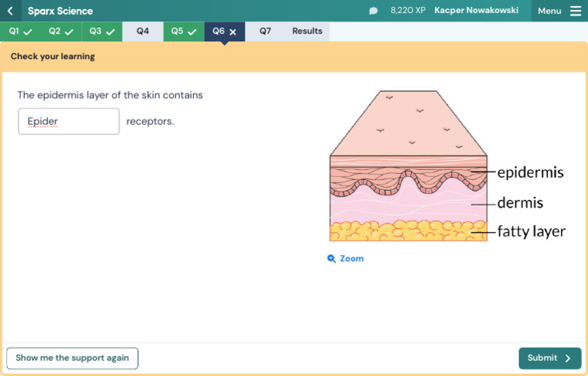Click the question text about the epidermis layer

110,95
